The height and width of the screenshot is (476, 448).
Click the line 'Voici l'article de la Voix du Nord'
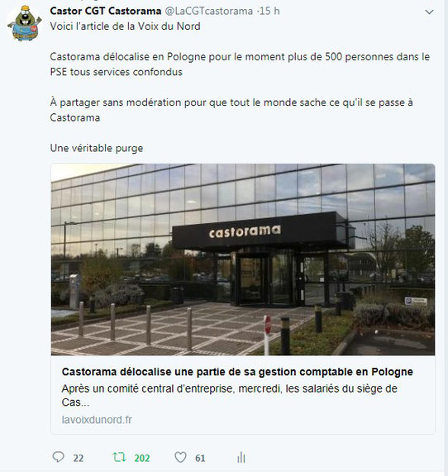coord(125,26)
